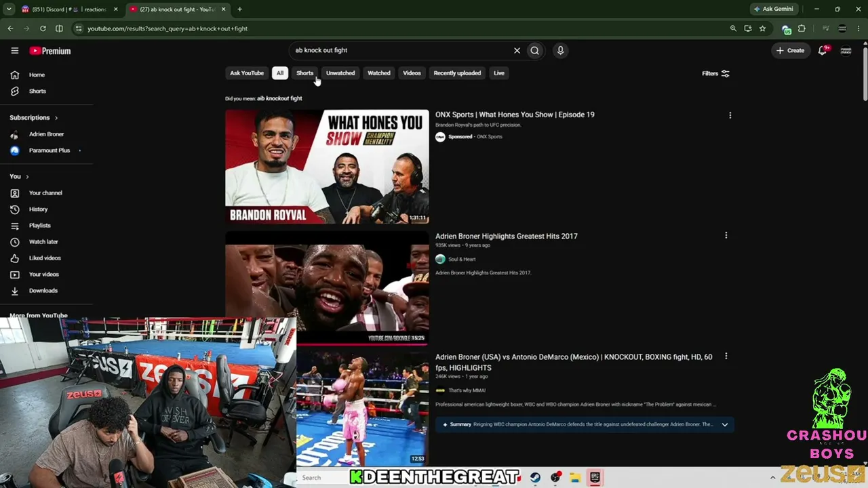Bookmark this page with the star
This screenshot has width=868, height=488.
click(762, 28)
